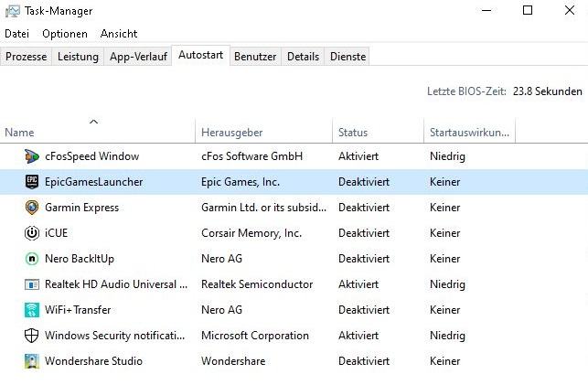Image resolution: width=588 pixels, height=385 pixels.
Task: Click the EpicGamesLauncher icon
Action: 31,182
